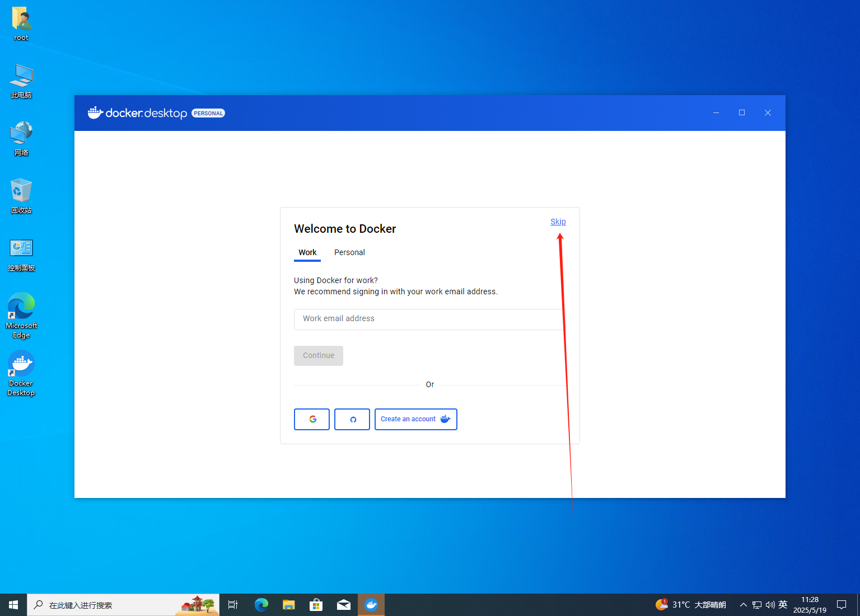Select the 回收站 recycle bin icon
The width and height of the screenshot is (860, 616).
tap(21, 197)
